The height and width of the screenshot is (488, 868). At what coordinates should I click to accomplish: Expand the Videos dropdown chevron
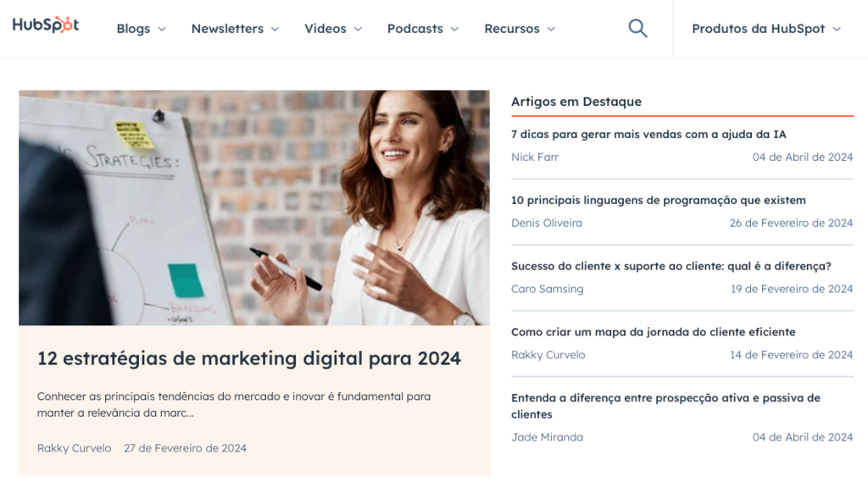(x=358, y=29)
